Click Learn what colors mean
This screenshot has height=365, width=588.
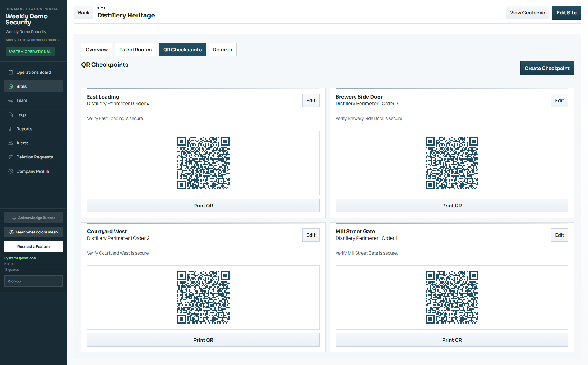(34, 232)
